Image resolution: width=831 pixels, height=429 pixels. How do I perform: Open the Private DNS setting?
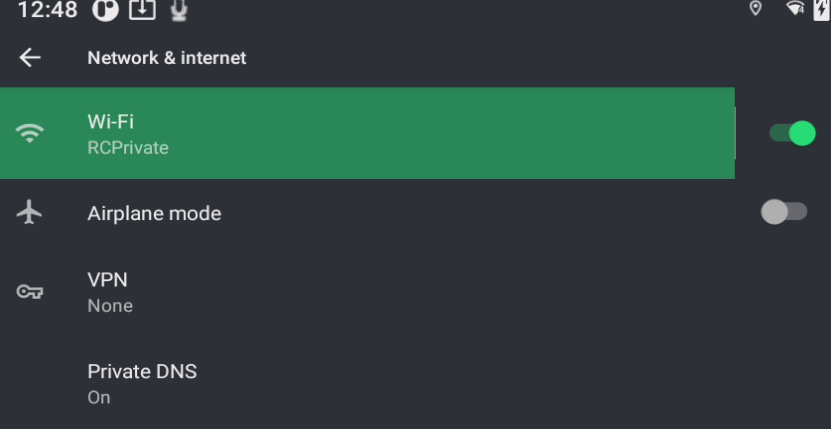(x=142, y=372)
